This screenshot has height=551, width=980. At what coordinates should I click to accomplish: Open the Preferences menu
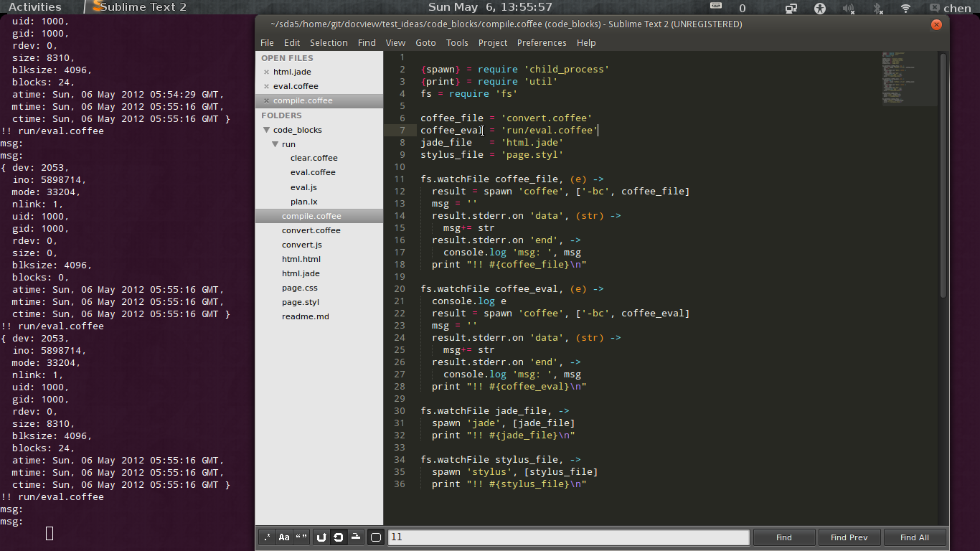[541, 42]
